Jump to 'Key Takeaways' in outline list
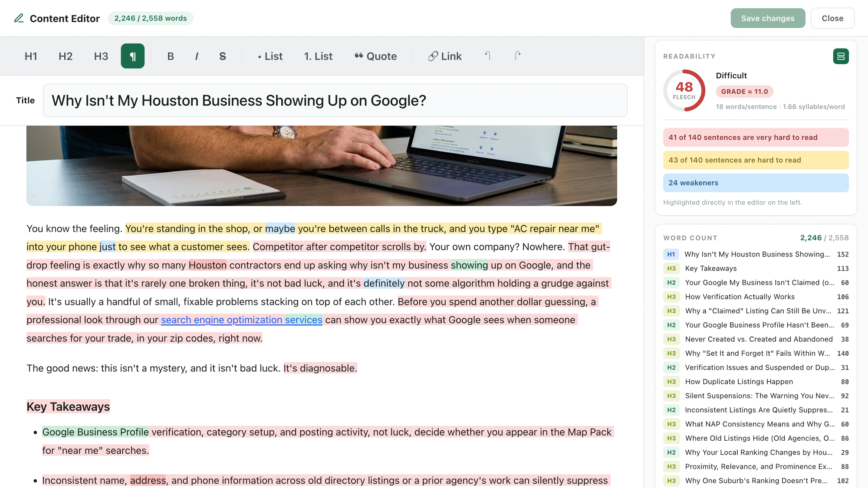The height and width of the screenshot is (488, 868). click(x=756, y=269)
